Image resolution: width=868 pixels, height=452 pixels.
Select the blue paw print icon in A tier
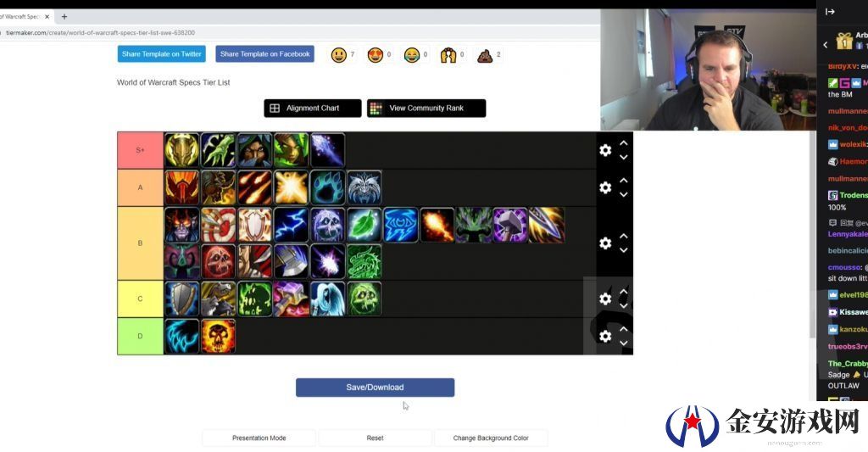click(x=328, y=187)
